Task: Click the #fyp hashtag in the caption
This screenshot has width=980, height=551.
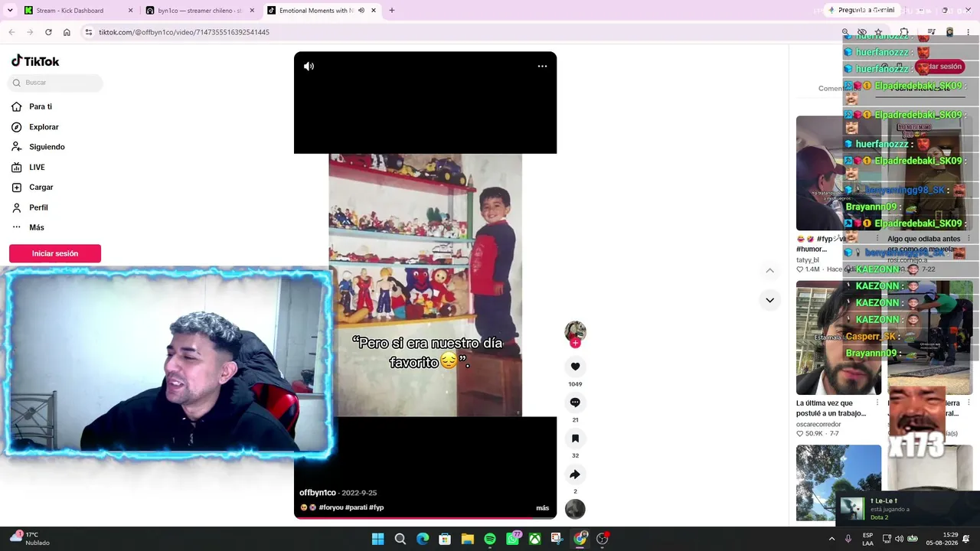Action: [376, 507]
